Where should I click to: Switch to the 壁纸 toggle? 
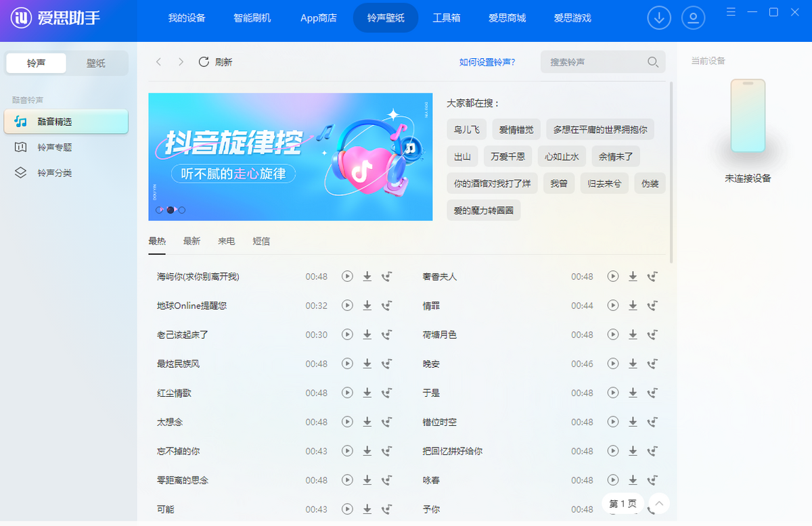click(x=96, y=63)
